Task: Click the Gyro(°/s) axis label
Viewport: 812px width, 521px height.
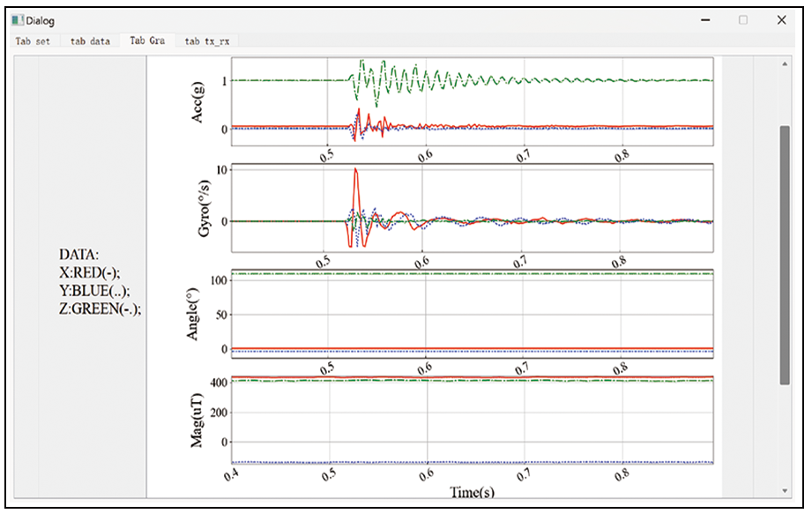Action: tap(204, 209)
